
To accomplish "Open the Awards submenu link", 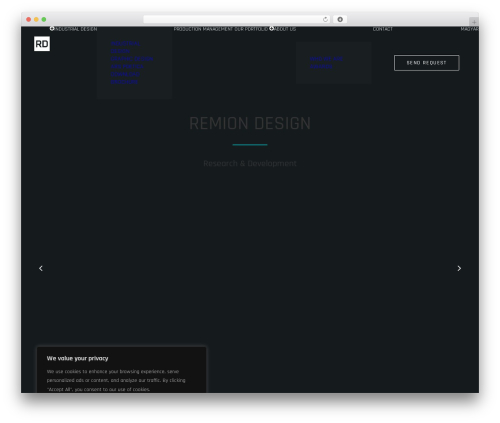I will point(321,66).
